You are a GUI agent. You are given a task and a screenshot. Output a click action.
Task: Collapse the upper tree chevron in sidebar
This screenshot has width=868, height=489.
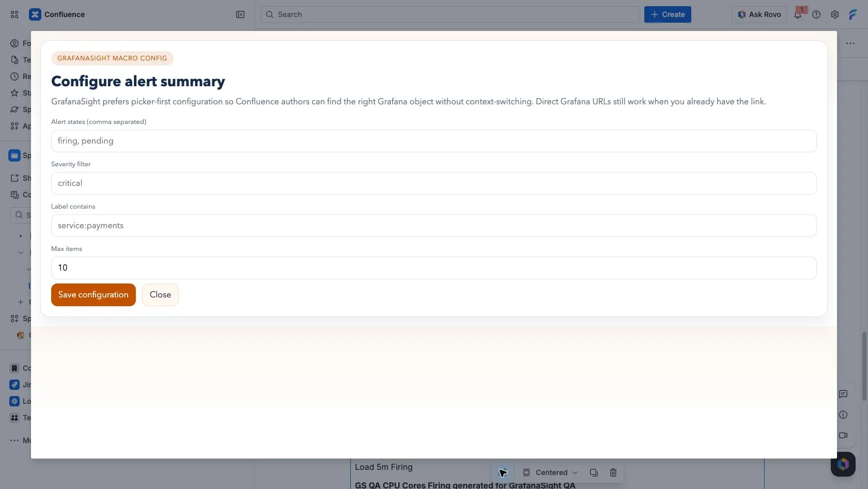[x=21, y=253]
